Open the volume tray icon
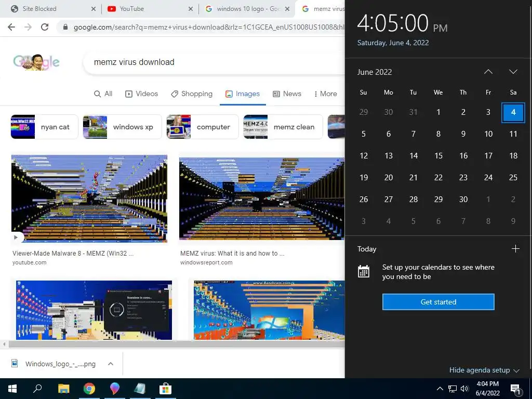The height and width of the screenshot is (399, 532). point(464,389)
